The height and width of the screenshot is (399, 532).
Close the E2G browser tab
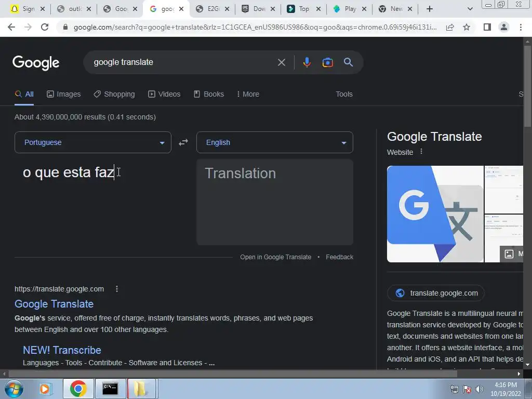[227, 9]
